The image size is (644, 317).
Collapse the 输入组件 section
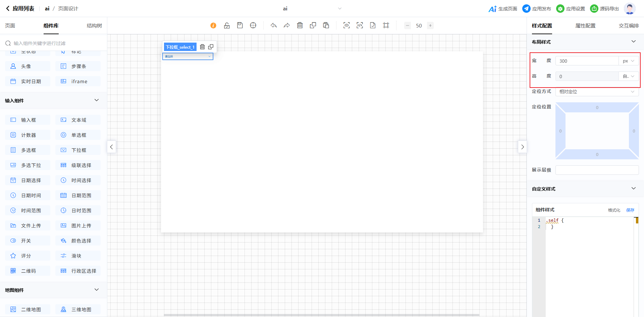tap(97, 100)
